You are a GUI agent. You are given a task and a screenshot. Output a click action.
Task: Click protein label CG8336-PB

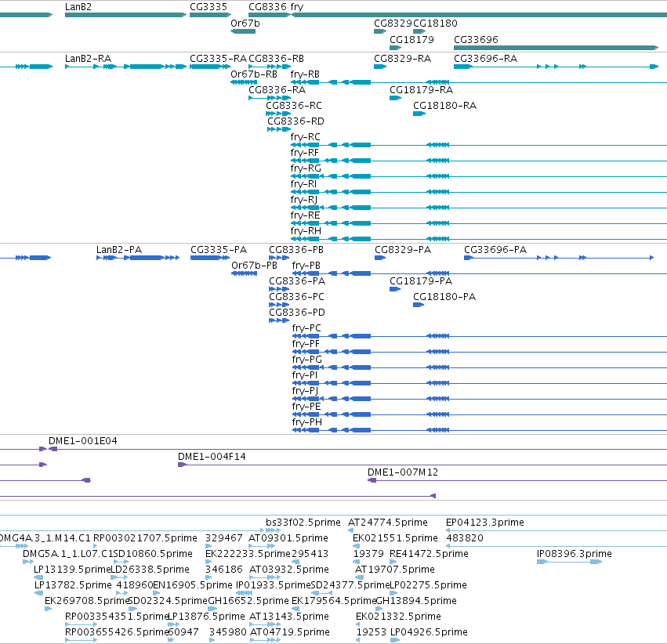(x=296, y=249)
